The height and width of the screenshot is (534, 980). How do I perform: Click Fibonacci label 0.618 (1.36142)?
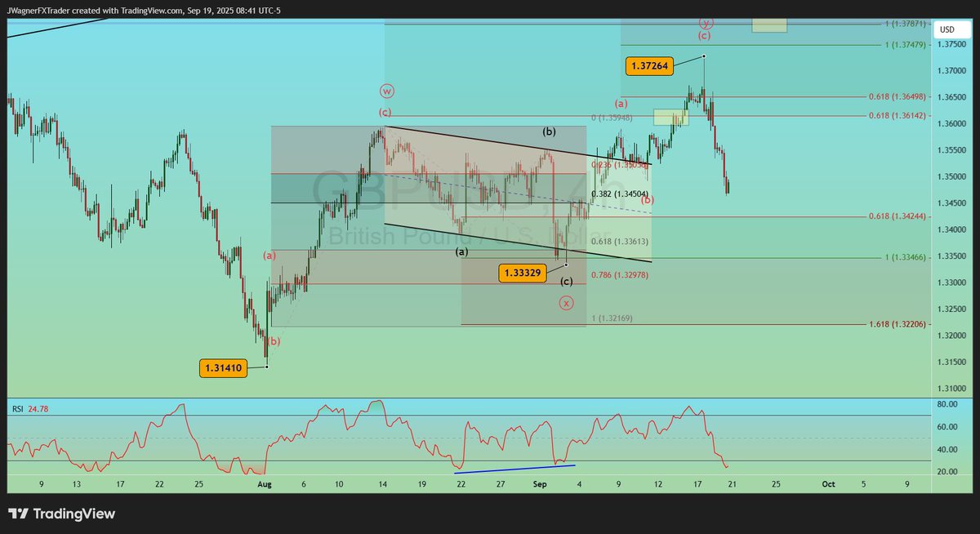click(x=898, y=116)
